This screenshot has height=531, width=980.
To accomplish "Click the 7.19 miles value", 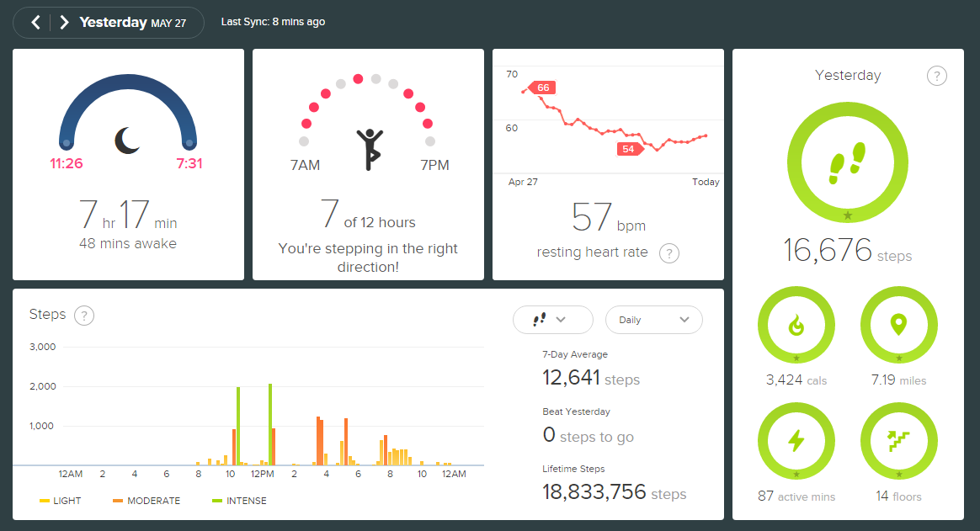I will [898, 380].
